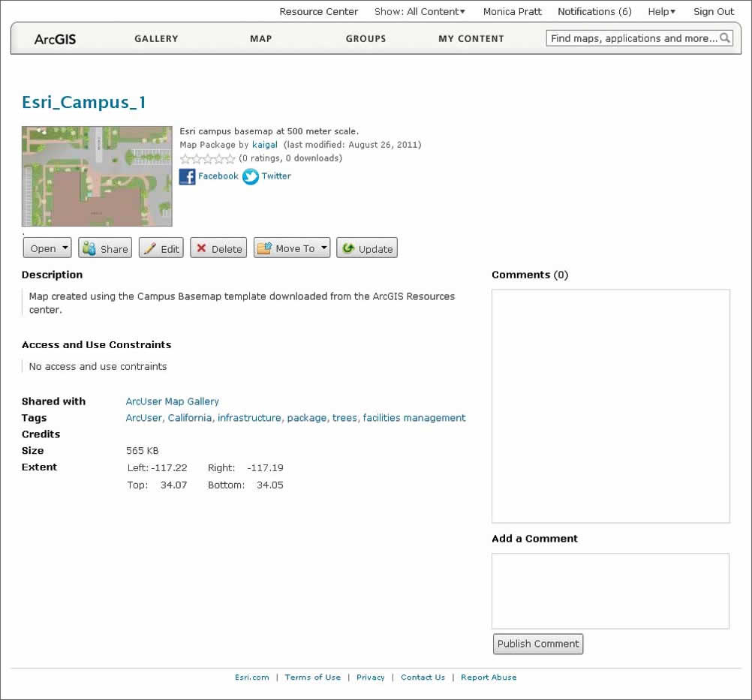The height and width of the screenshot is (700, 752).
Task: Click the facilities management tag
Action: 414,418
